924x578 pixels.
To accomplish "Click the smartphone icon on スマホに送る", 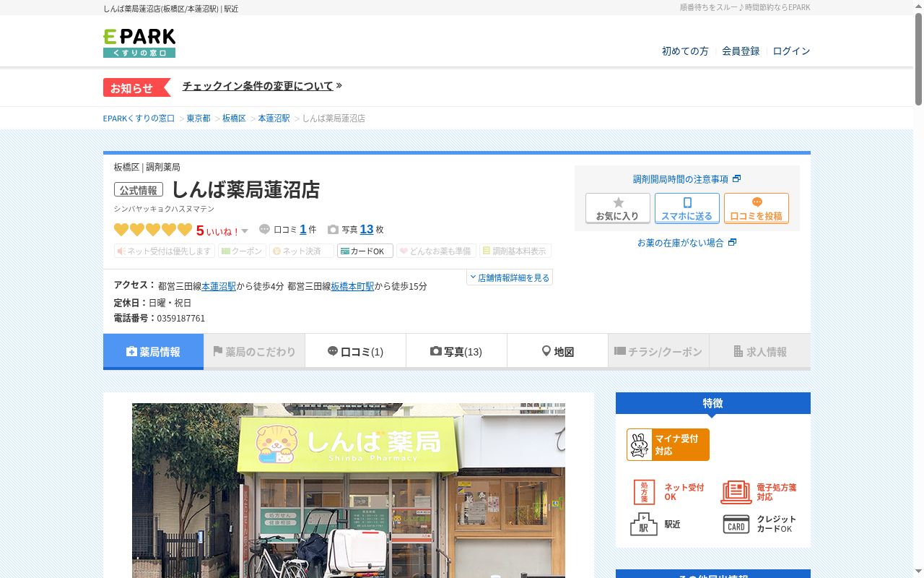I will click(x=687, y=203).
